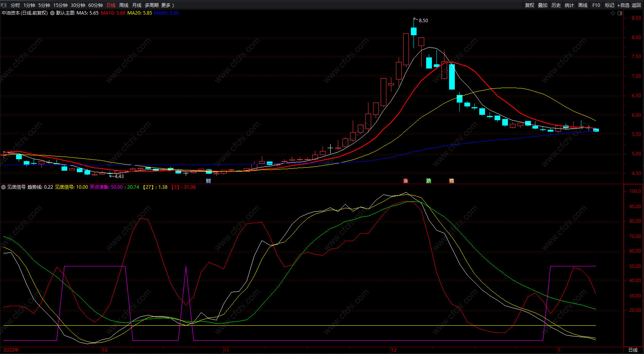Image resolution: width=644 pixels, height=354 pixels.
Task: Click the 画线 drawing tools button
Action: pos(583,5)
